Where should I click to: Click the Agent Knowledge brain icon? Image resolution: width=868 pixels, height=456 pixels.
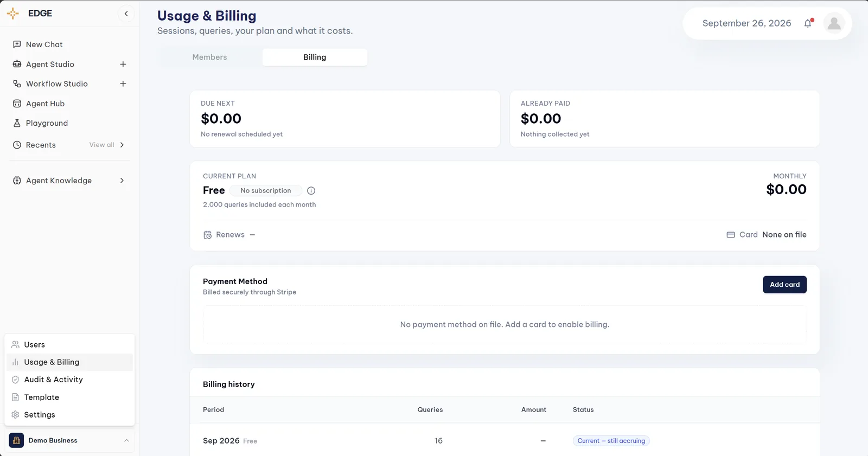point(17,181)
